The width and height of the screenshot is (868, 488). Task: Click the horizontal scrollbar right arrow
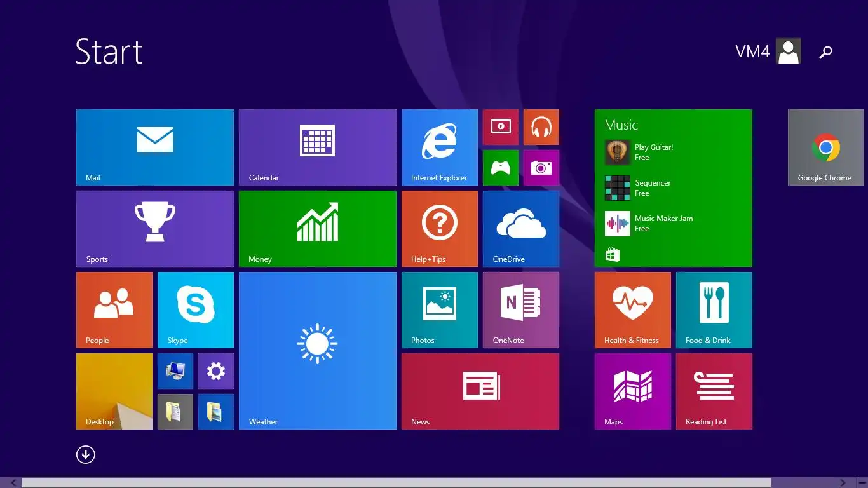click(843, 483)
